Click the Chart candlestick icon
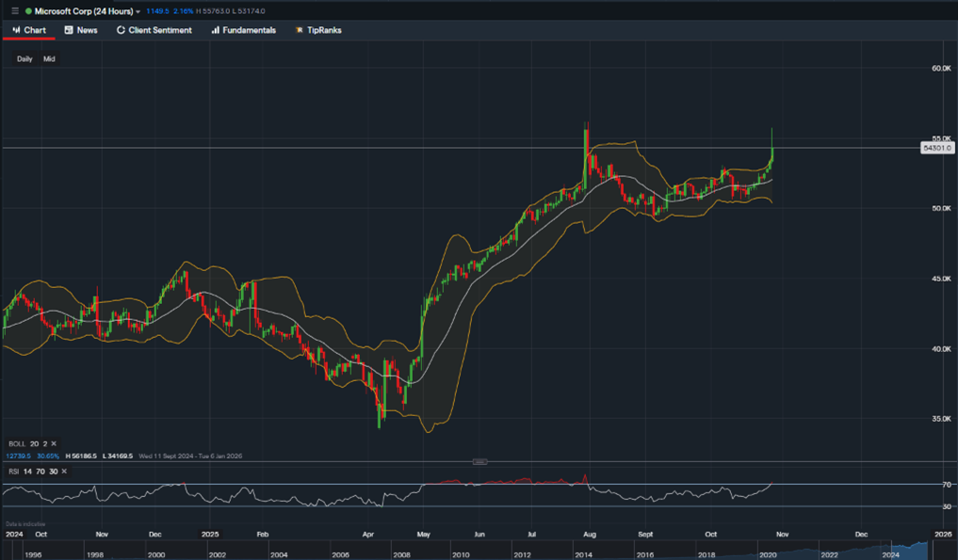 pyautogui.click(x=14, y=29)
